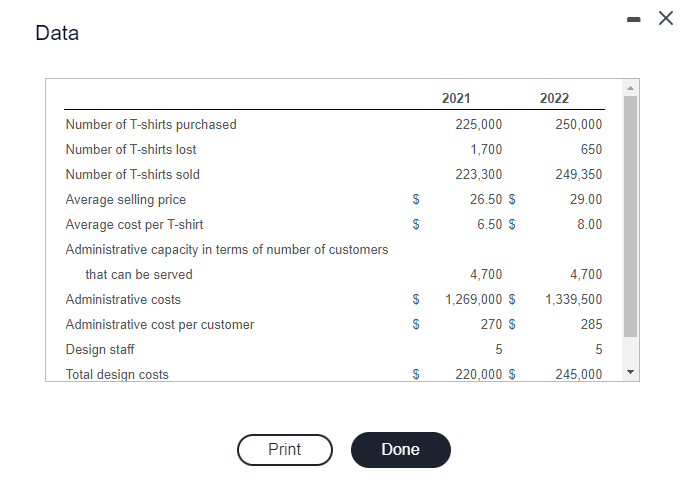
Task: Click the 223,300 T-shirts sold value
Action: coord(478,174)
